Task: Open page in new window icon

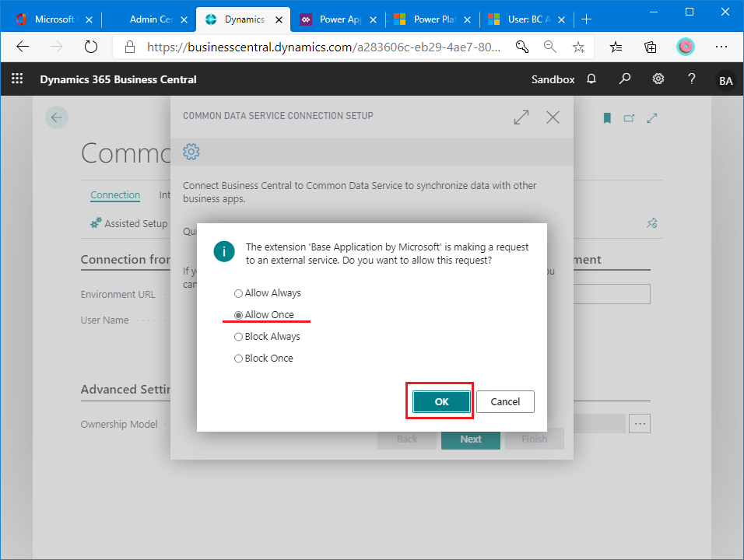Action: [x=629, y=118]
